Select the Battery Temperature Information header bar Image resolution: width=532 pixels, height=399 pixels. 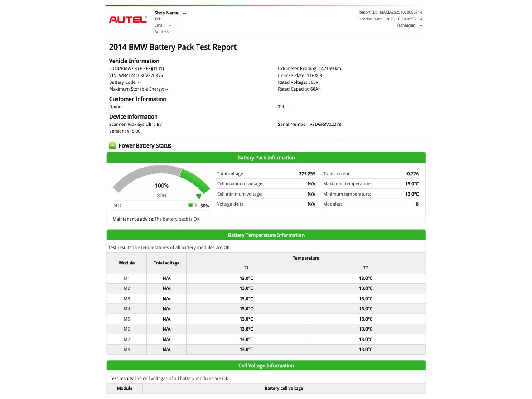(x=266, y=235)
